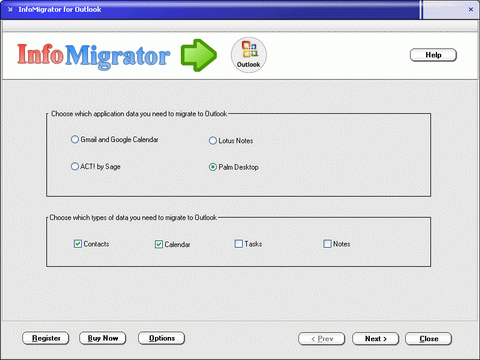This screenshot has width=480, height=360.
Task: Open the Options dialog button
Action: click(162, 338)
